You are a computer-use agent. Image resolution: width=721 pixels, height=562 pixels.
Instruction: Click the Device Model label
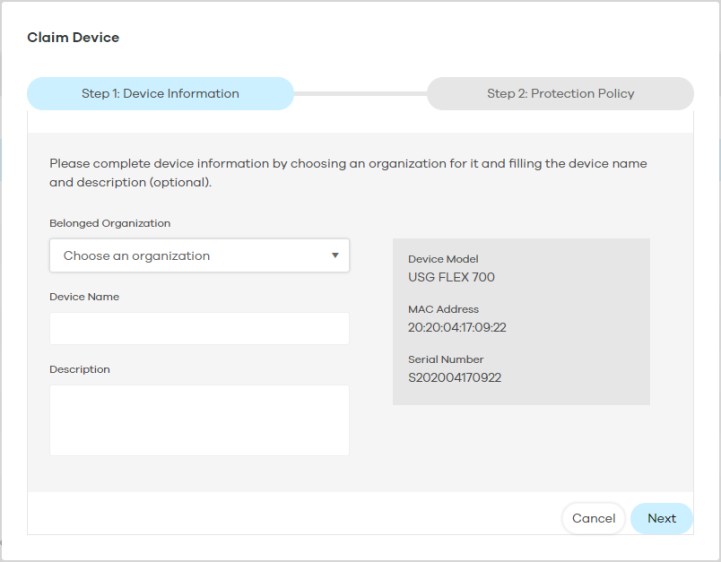point(443,259)
